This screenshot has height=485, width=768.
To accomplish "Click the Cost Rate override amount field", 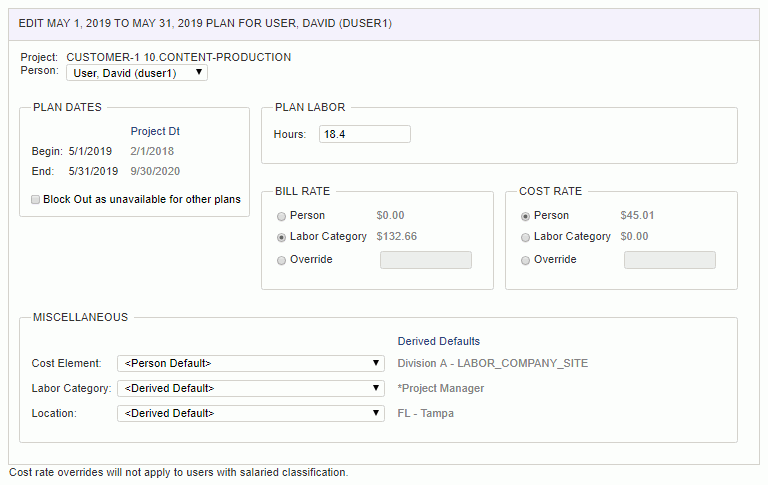I will pos(670,260).
